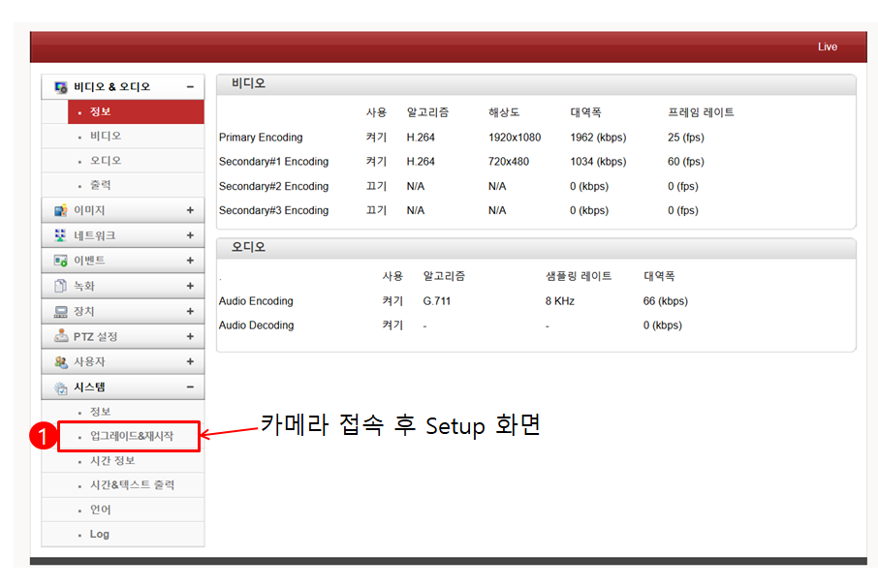
Task: Collapse the 시스템 section minus sign
Action: point(190,387)
